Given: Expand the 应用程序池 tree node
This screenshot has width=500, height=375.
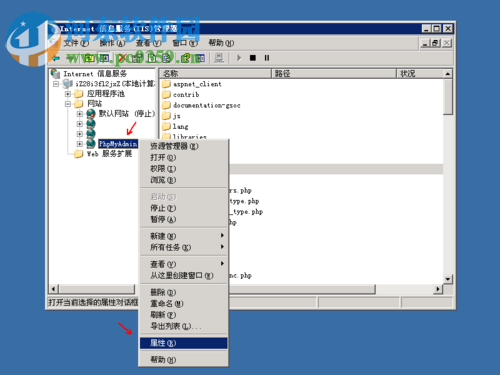Looking at the screenshot, I should click(x=68, y=94).
